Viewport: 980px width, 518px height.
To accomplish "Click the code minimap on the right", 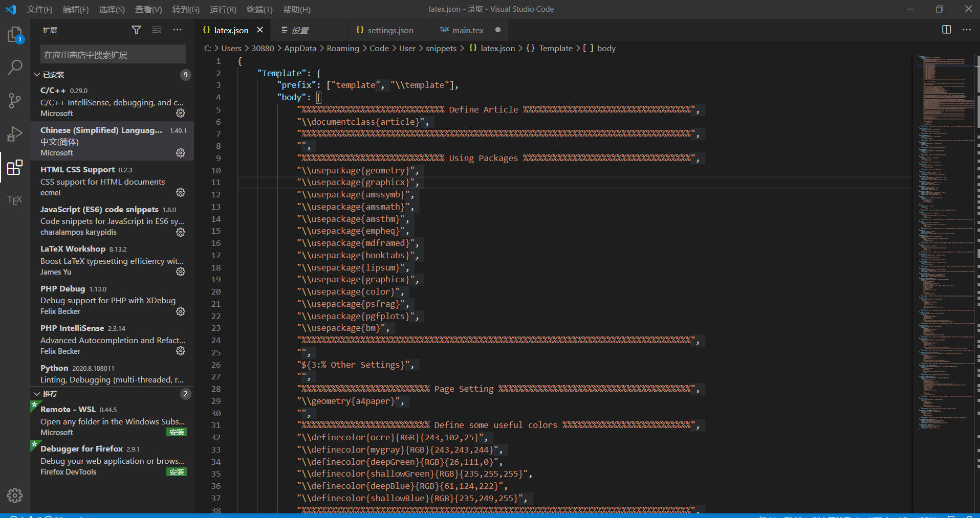I will pyautogui.click(x=944, y=243).
